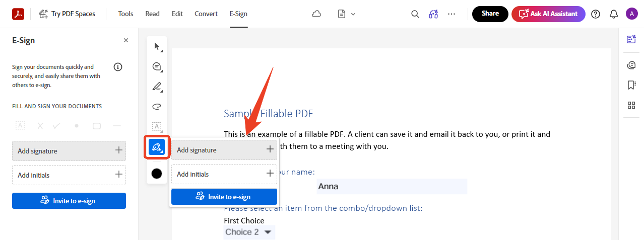The image size is (644, 240).
Task: Select the arrow selection tool
Action: 157,47
